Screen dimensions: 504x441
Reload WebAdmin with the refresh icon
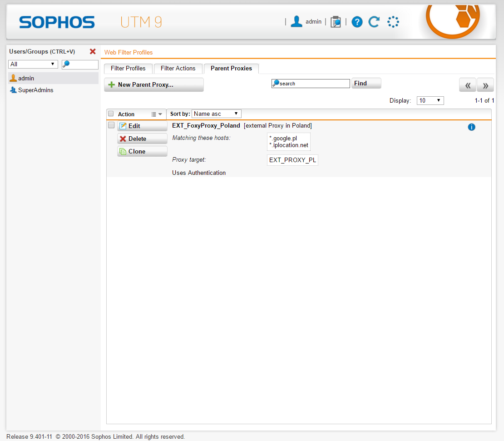coord(374,22)
